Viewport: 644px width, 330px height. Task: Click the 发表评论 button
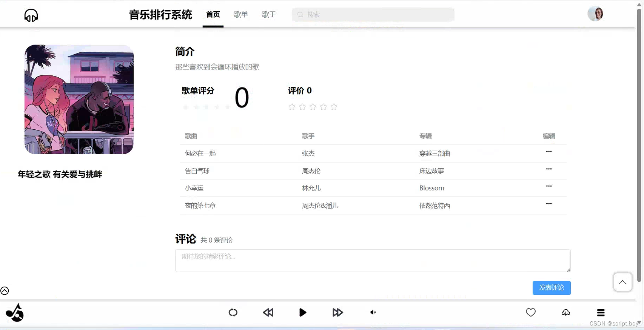(552, 288)
